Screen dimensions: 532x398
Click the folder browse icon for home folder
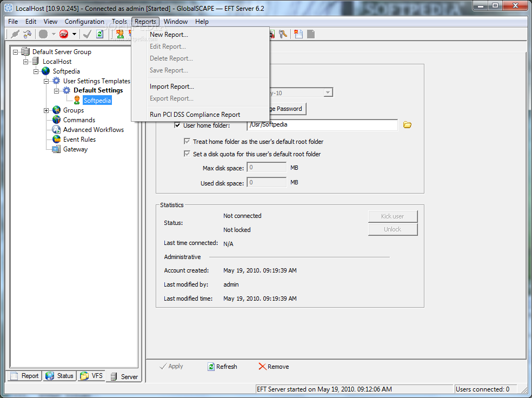407,125
